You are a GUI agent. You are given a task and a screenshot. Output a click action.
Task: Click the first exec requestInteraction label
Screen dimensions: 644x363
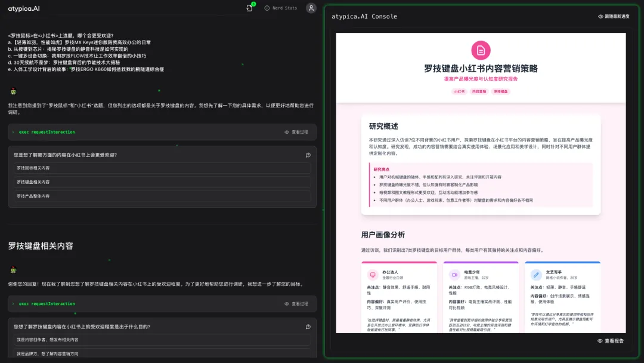(x=47, y=132)
